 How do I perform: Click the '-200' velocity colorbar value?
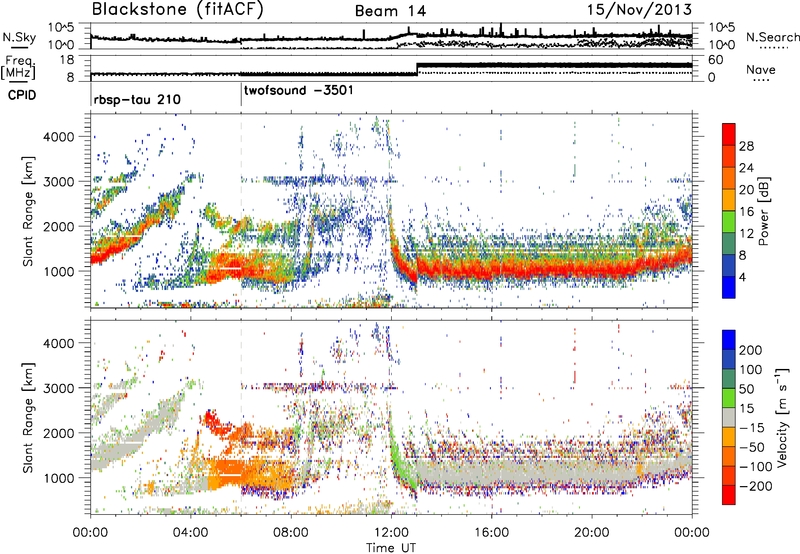(x=756, y=486)
